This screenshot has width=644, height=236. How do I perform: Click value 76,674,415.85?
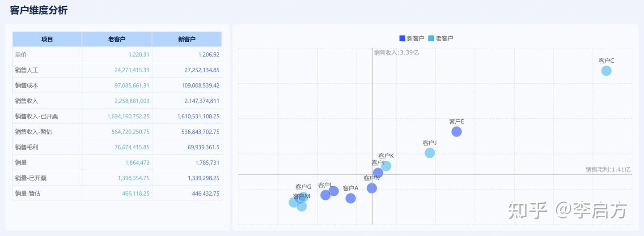point(132,147)
